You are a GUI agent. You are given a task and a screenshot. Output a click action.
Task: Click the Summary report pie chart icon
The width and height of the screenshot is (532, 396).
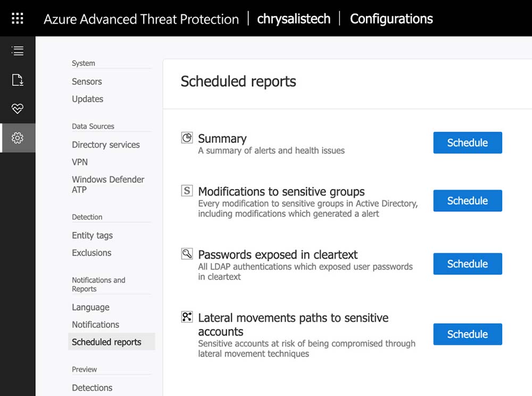pos(187,138)
